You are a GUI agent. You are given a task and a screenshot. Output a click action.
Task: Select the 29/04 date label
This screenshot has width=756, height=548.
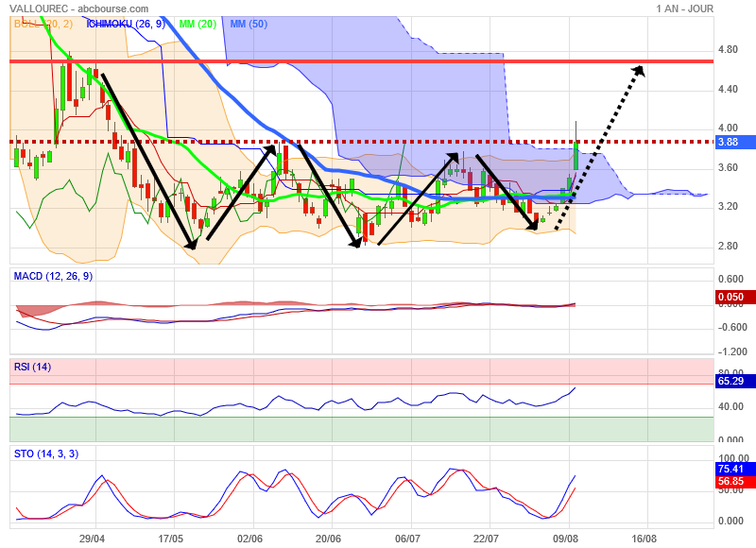pyautogui.click(x=92, y=539)
